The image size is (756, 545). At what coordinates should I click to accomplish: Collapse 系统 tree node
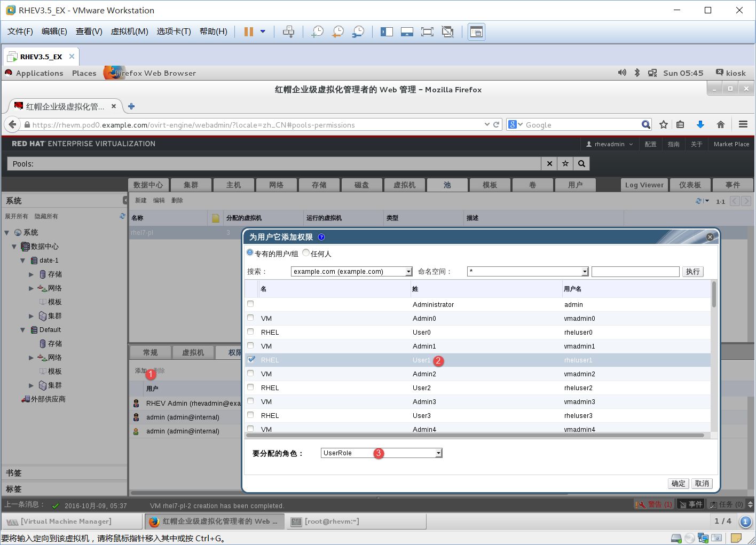click(7, 233)
